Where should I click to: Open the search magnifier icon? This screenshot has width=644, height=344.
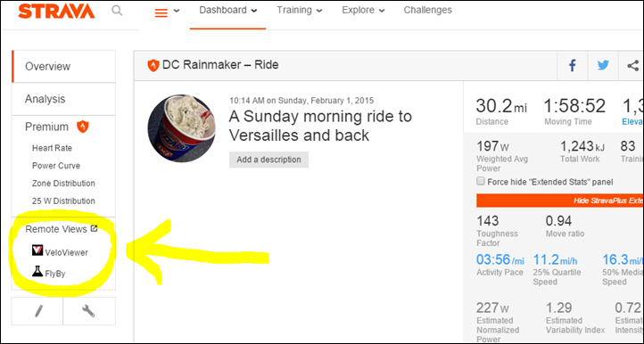click(117, 11)
